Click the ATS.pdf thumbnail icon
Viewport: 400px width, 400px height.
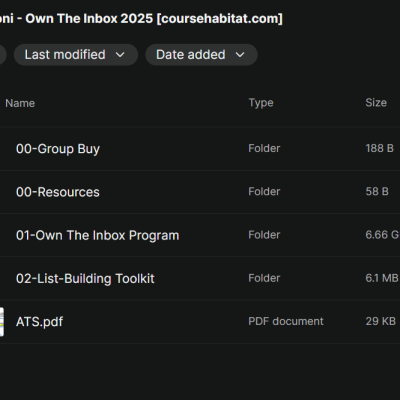click(x=2, y=322)
